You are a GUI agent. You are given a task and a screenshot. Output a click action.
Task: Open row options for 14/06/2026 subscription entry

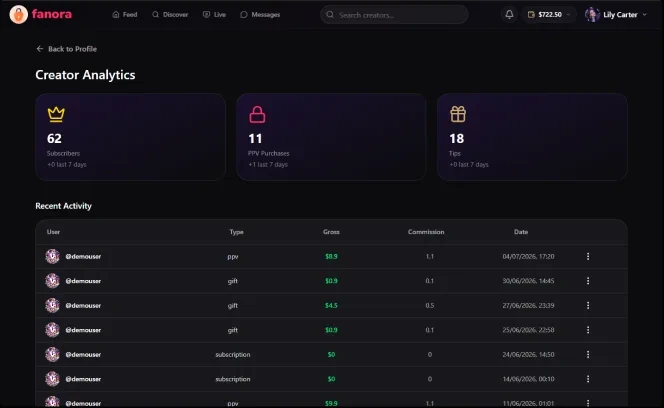click(x=588, y=379)
